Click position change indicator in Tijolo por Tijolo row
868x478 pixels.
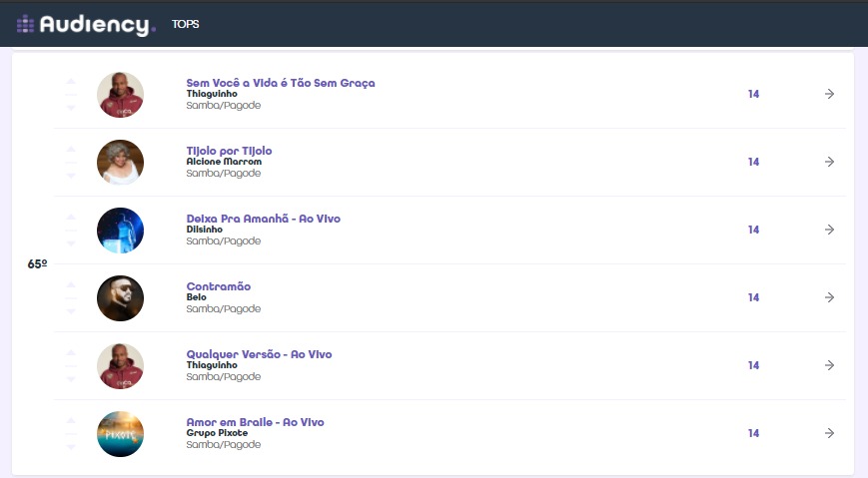tap(71, 163)
